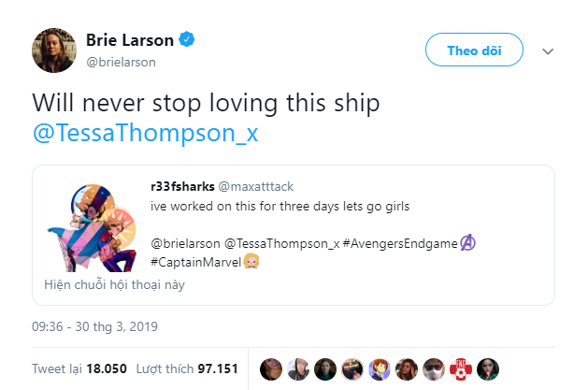This screenshot has height=390, width=588.
Task: Click the tweet timestamp 09:36 - 30 thg 3, 2019
Action: [95, 327]
